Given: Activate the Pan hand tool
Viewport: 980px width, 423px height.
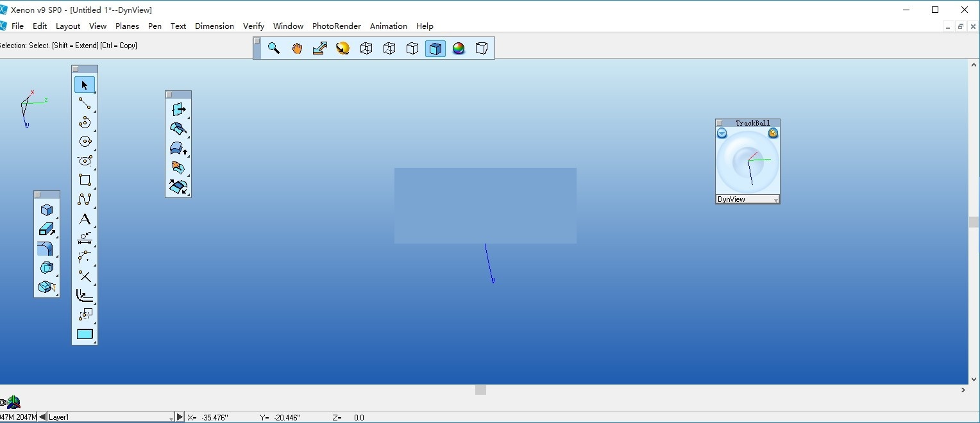Looking at the screenshot, I should 297,48.
